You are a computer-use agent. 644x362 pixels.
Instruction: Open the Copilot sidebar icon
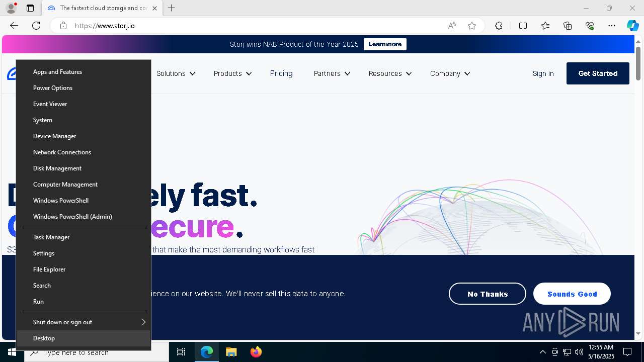pyautogui.click(x=632, y=26)
